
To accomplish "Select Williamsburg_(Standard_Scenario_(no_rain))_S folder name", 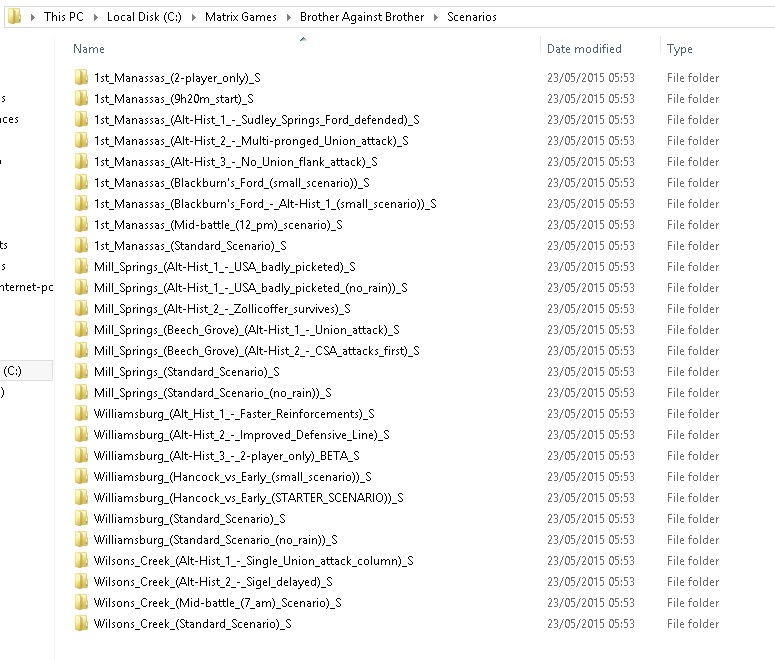I will [x=215, y=540].
